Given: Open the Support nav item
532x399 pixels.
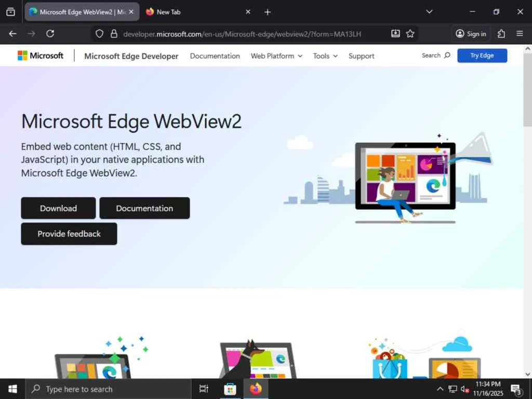Looking at the screenshot, I should [x=362, y=56].
